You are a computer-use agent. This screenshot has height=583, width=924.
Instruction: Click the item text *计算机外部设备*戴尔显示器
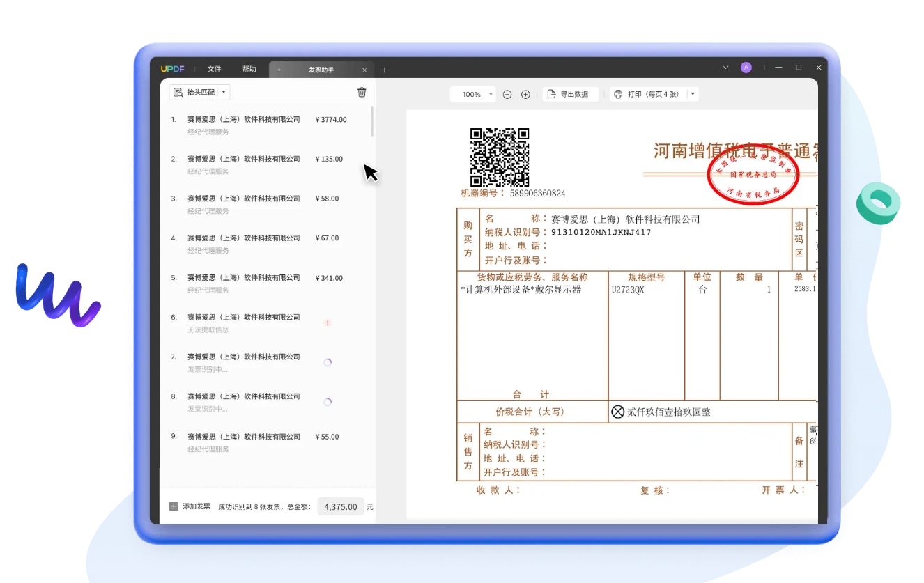point(521,289)
